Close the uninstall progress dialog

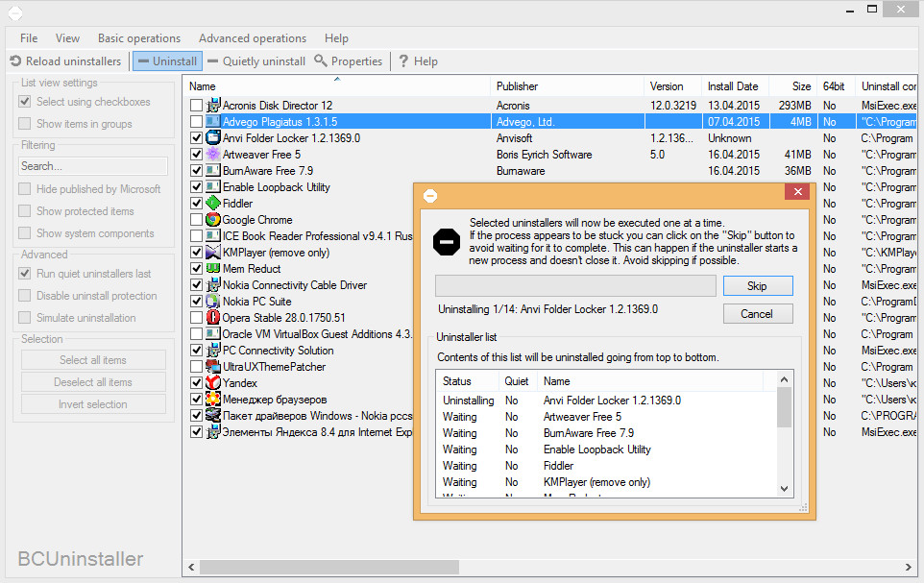click(x=798, y=191)
